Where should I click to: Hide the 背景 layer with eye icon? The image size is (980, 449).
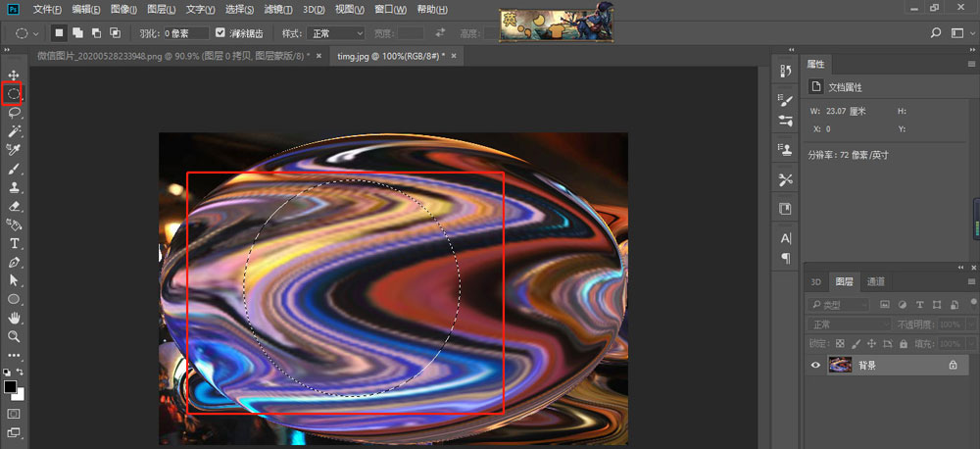pyautogui.click(x=814, y=365)
